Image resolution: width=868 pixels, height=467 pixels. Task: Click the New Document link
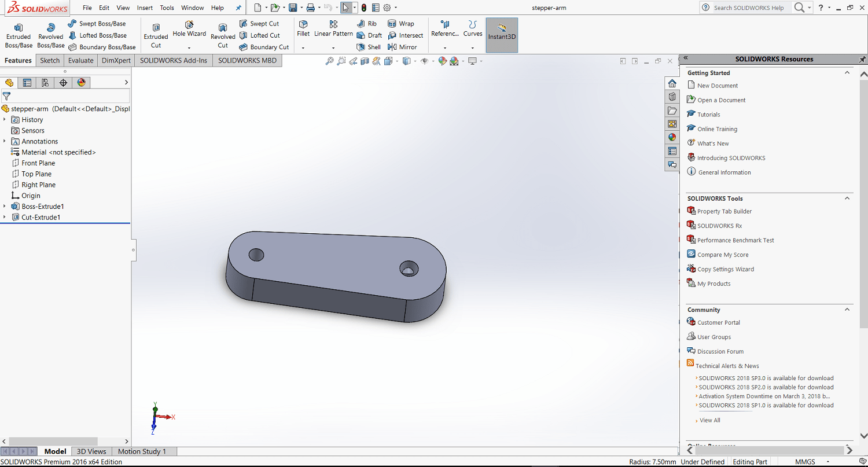(718, 86)
